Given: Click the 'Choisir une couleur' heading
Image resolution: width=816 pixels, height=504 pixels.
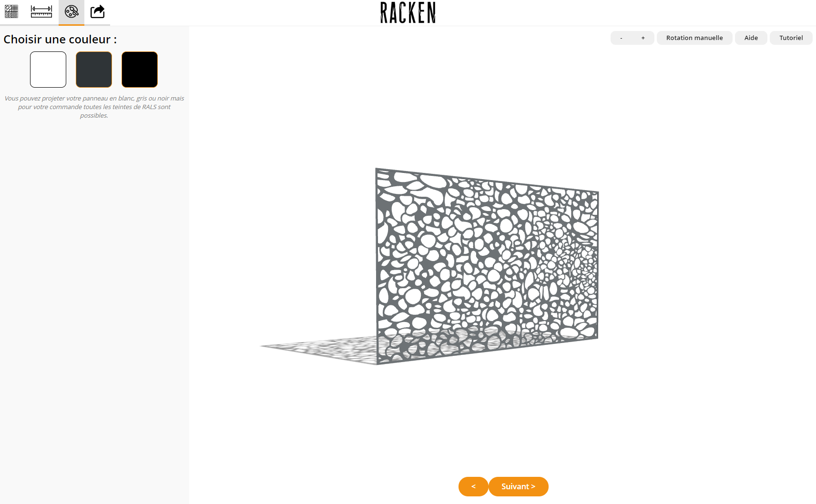Looking at the screenshot, I should click(60, 40).
